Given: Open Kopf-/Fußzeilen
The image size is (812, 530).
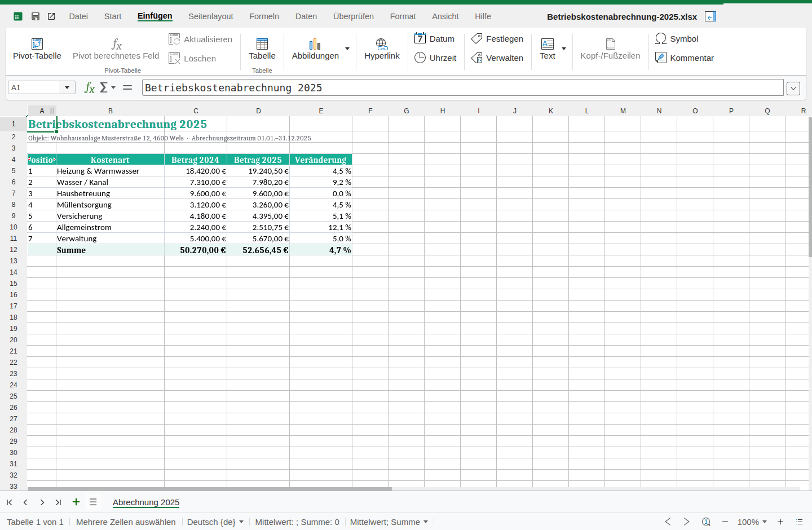Looking at the screenshot, I should 610,49.
